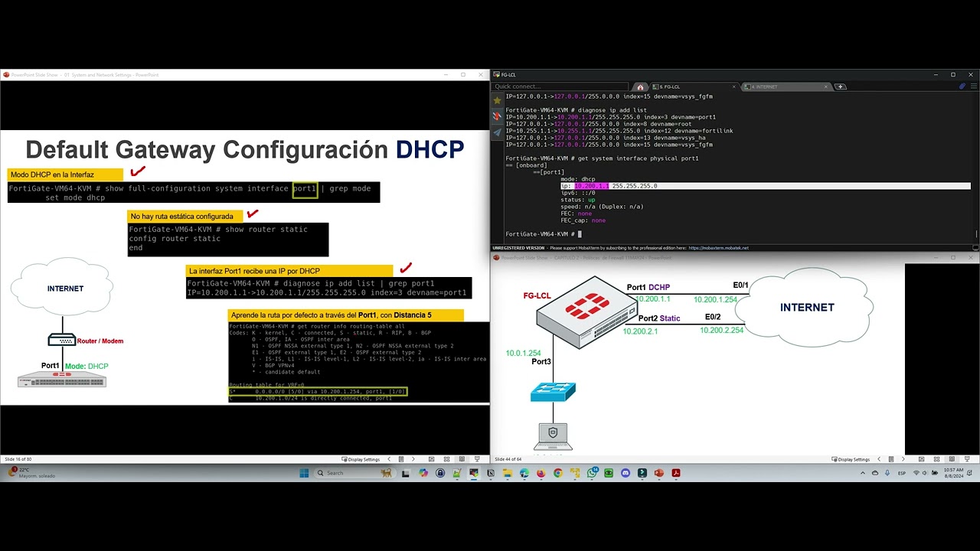Screen dimensions: 980x551
Task: Click 'Slide 44 of 64' status text
Action: point(508,459)
